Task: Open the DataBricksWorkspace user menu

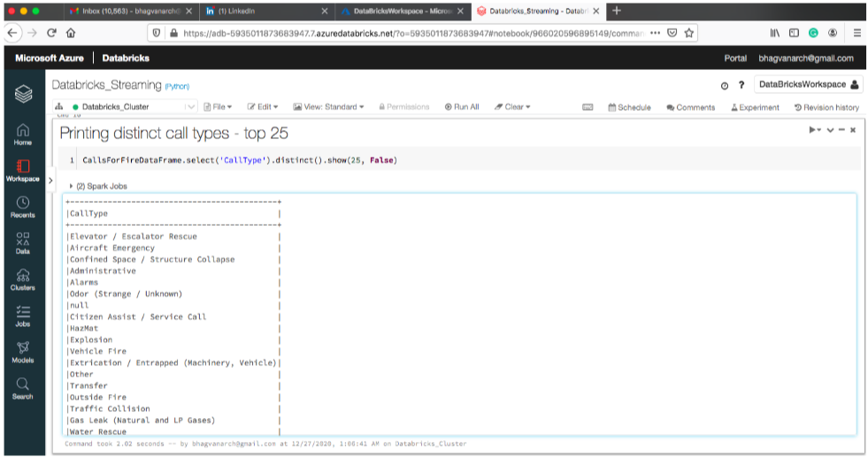Action: tap(809, 85)
